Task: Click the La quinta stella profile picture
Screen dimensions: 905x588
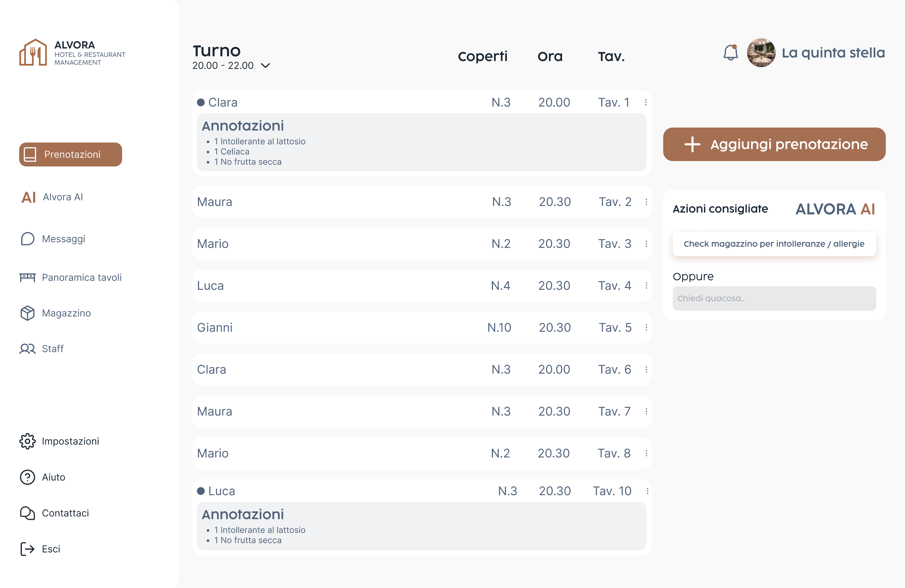Action: point(761,52)
